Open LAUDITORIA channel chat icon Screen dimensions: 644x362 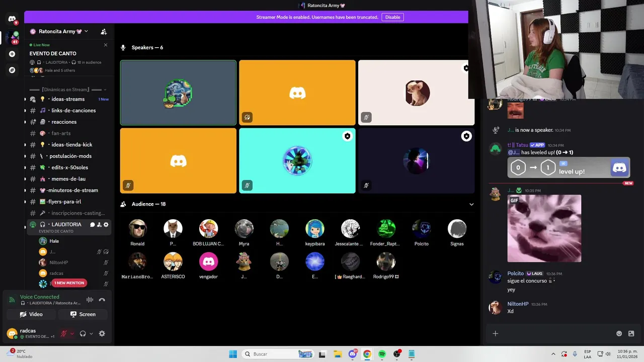(93, 225)
